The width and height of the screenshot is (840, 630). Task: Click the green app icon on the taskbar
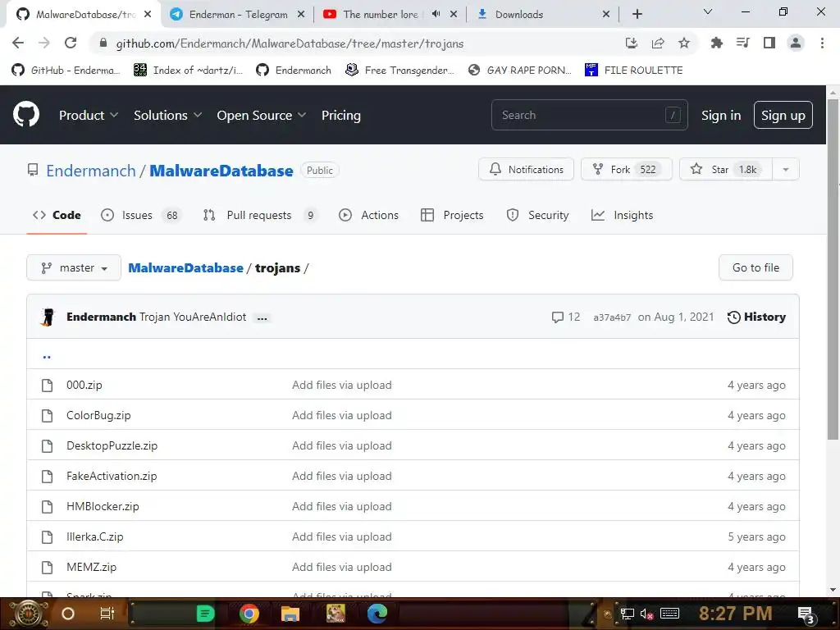point(205,614)
